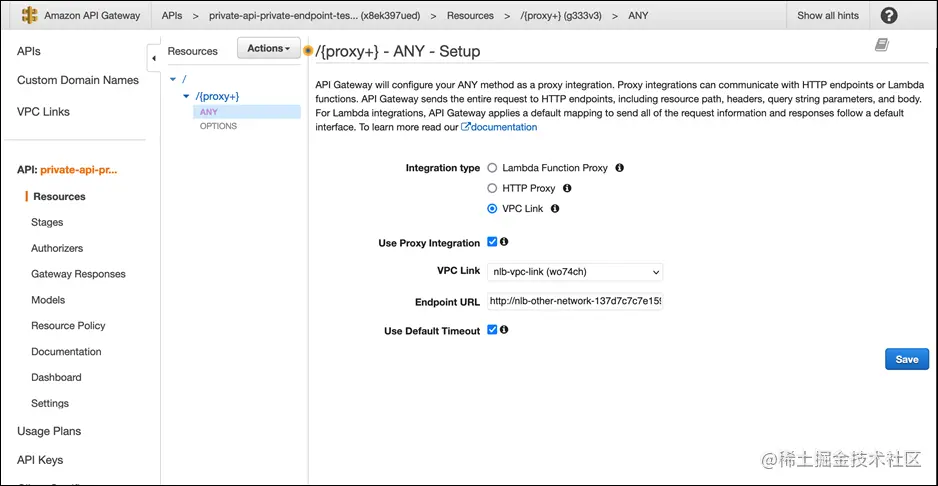Open the help question mark icon

click(x=889, y=16)
